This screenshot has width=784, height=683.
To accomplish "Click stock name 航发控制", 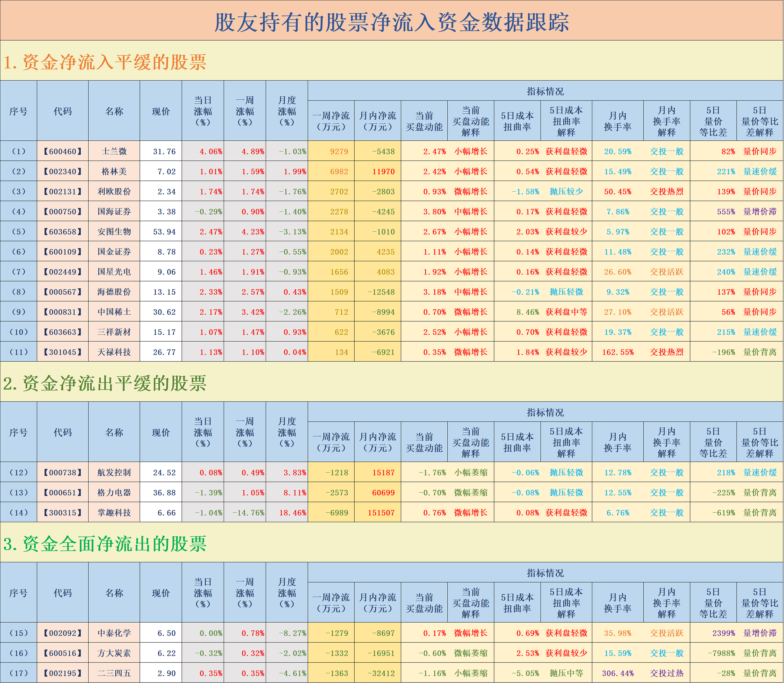I will pyautogui.click(x=114, y=473).
